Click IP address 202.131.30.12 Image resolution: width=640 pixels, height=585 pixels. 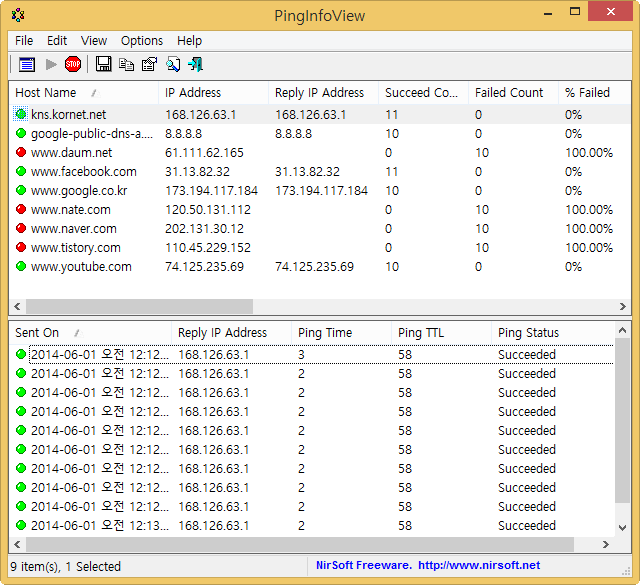tap(204, 229)
